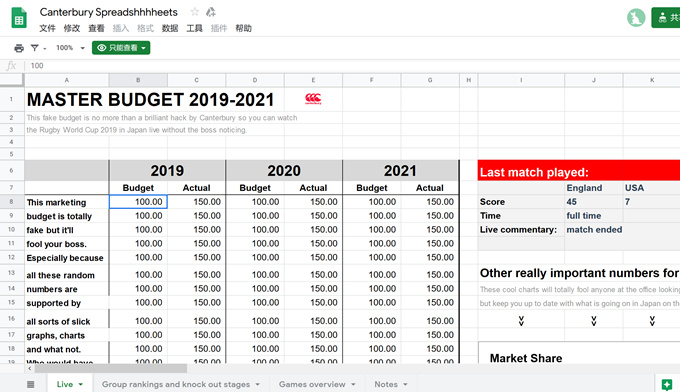The width and height of the screenshot is (680, 392).
Task: Click the Drive status icon beside the star
Action: (x=211, y=12)
